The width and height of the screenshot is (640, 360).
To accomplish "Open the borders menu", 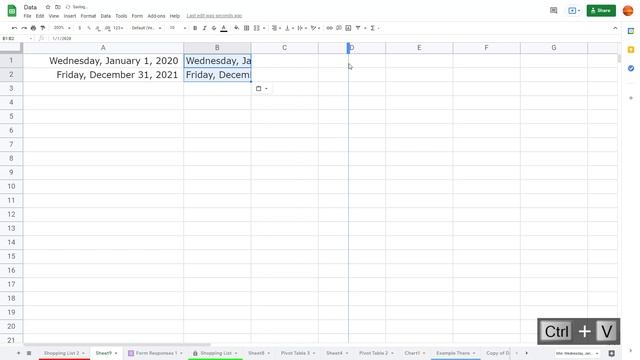I will tap(247, 28).
